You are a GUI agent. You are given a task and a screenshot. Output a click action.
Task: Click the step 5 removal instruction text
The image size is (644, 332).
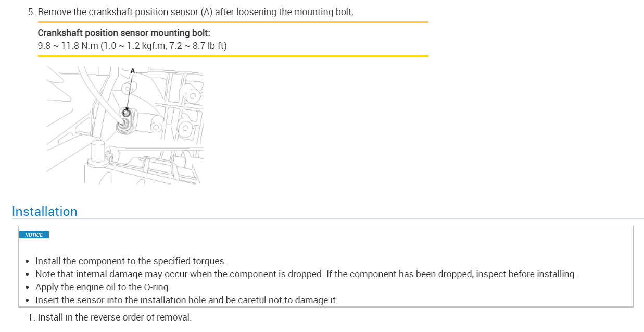click(195, 11)
